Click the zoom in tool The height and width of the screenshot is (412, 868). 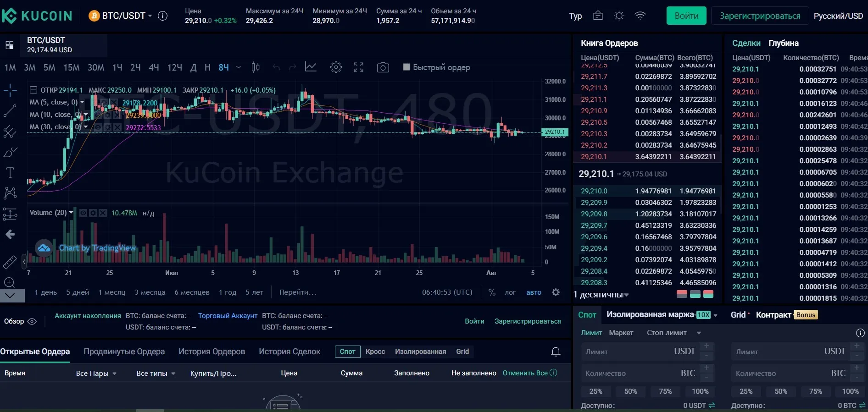click(10, 282)
